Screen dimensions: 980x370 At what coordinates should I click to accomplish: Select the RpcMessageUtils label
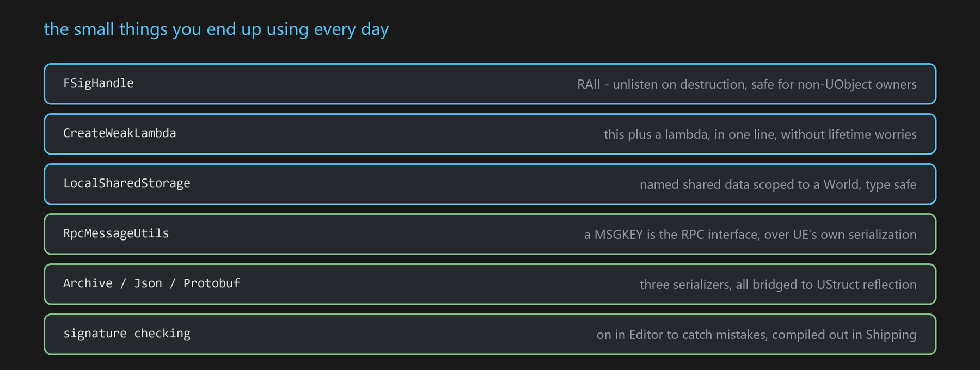116,233
